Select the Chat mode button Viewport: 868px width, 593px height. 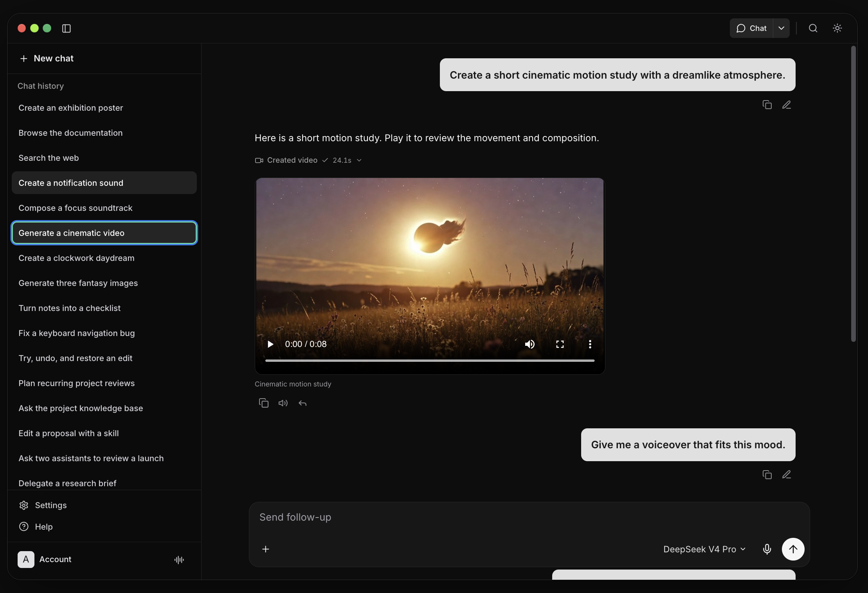tap(751, 28)
